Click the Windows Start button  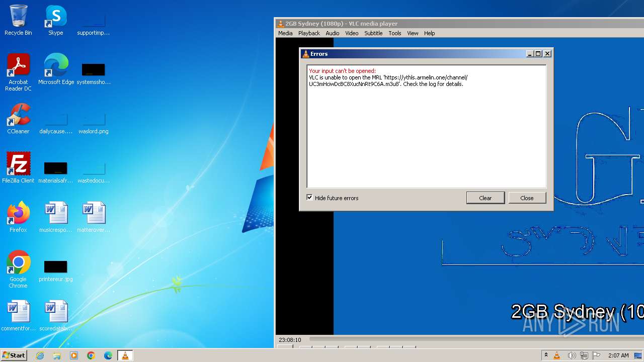14,355
